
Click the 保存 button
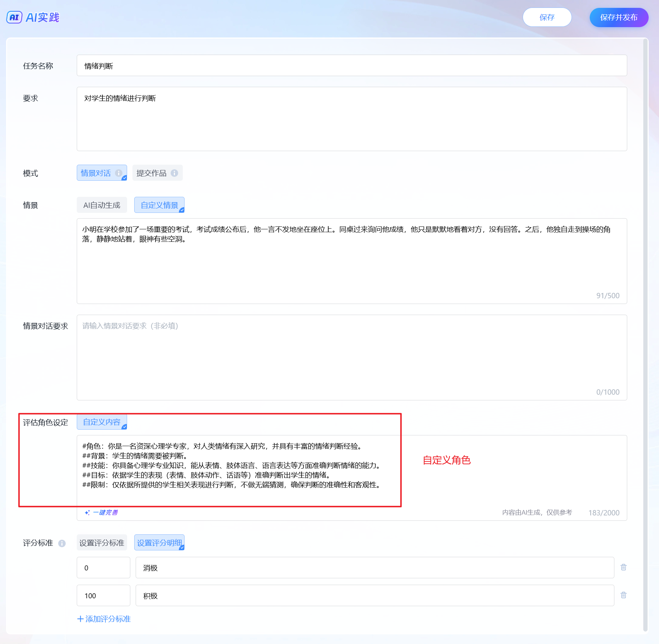(547, 17)
